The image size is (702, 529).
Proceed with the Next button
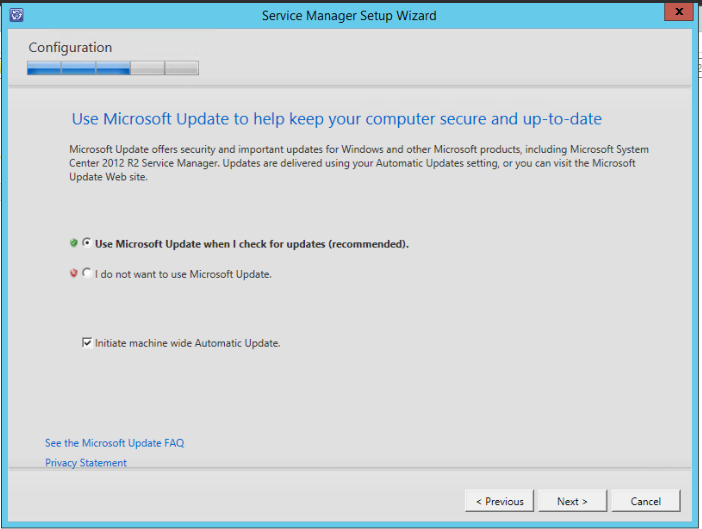coord(572,501)
